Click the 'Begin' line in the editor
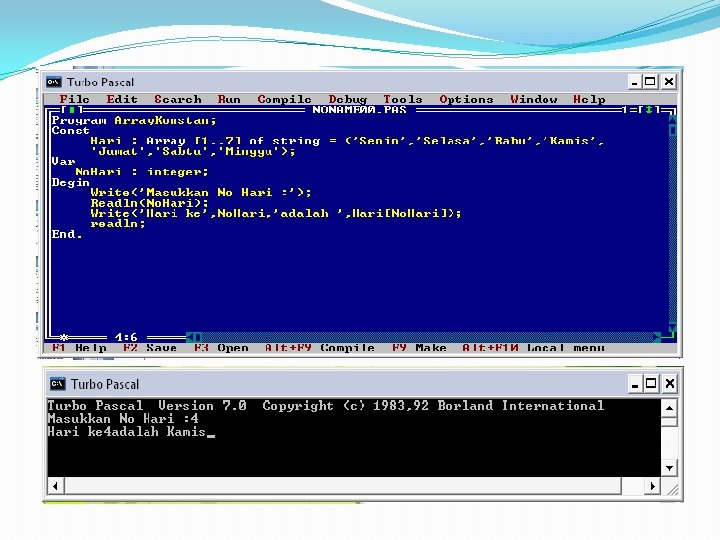Viewport: 720px width, 540px height. click(x=70, y=182)
